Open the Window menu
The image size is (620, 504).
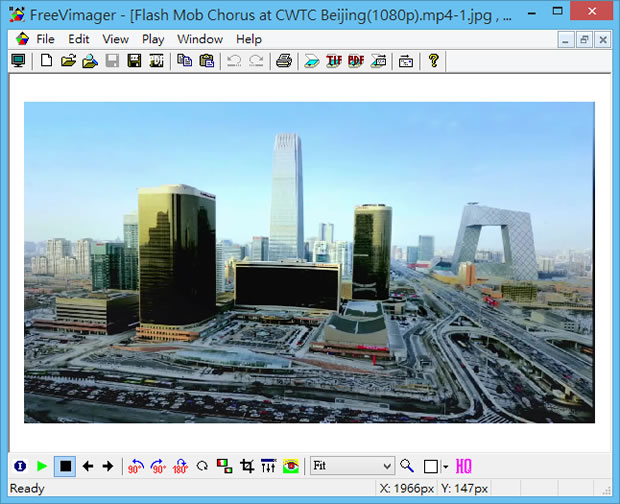tap(200, 39)
